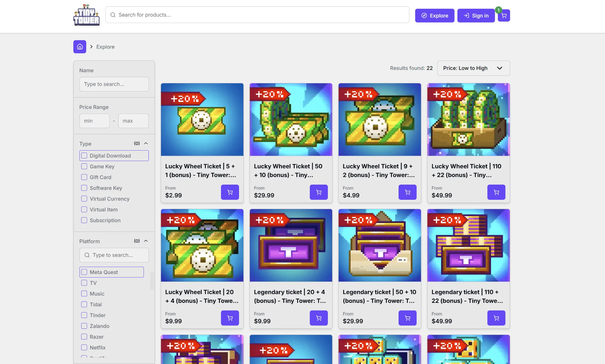
Task: Collapse the Platform filter section
Action: click(146, 241)
